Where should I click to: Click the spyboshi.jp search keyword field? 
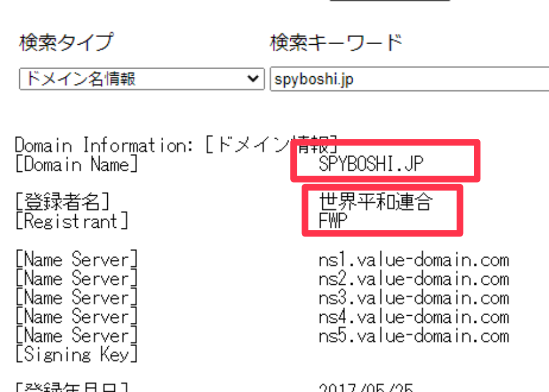(409, 79)
